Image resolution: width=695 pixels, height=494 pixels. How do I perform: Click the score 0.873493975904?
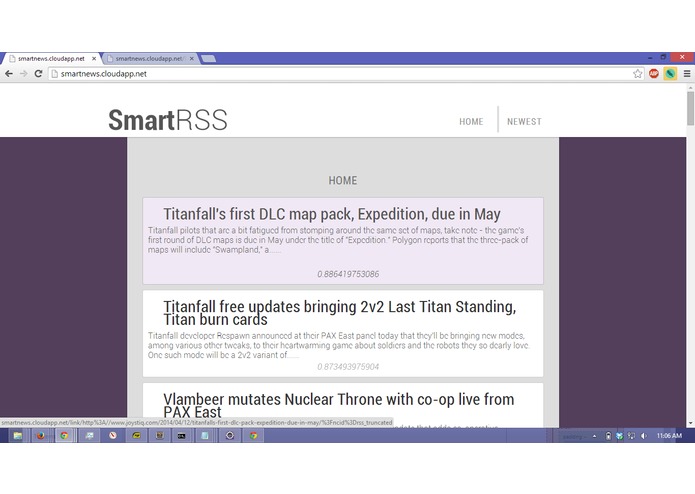click(x=348, y=366)
